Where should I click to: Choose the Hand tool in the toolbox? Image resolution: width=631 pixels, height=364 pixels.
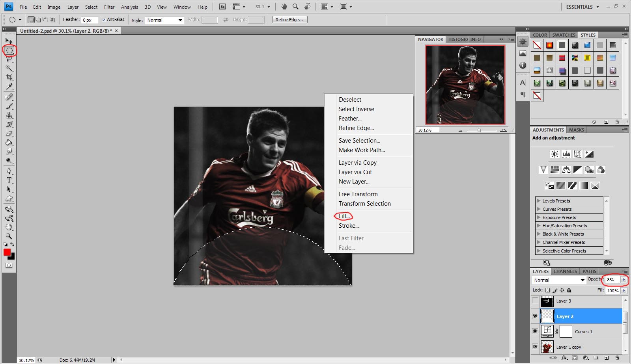click(9, 227)
